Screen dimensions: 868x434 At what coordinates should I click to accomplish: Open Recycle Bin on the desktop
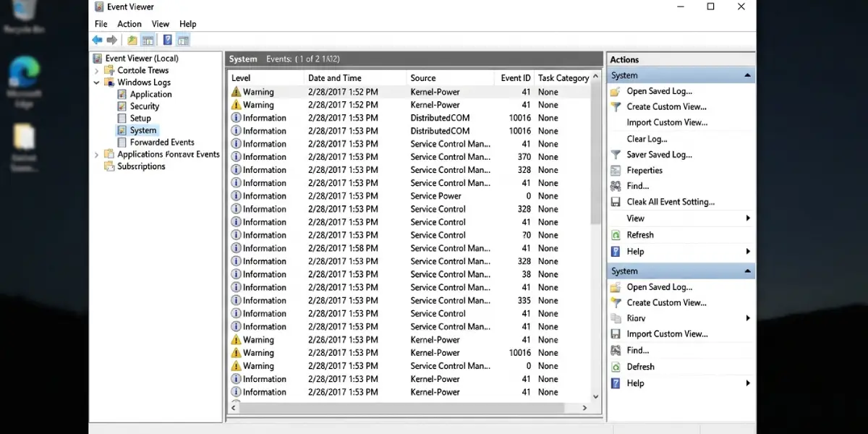pyautogui.click(x=24, y=17)
